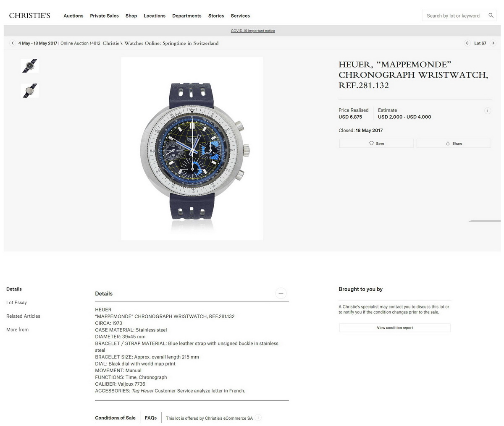
Task: View the condition report
Action: (x=395, y=328)
